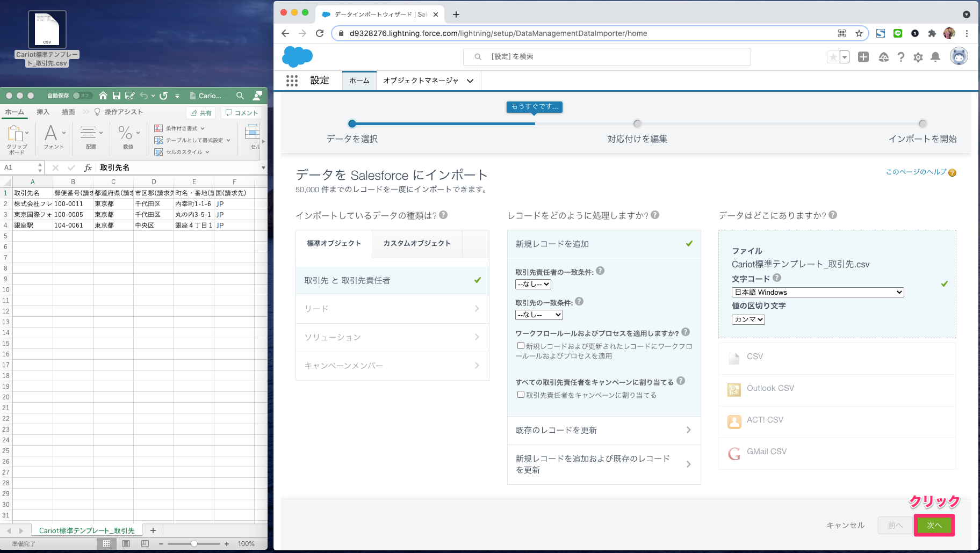Reload the page in Chrome
Image resolution: width=980 pixels, height=553 pixels.
[x=320, y=33]
